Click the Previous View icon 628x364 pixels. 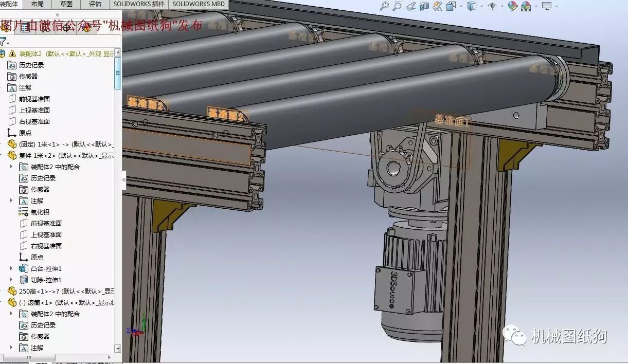411,6
